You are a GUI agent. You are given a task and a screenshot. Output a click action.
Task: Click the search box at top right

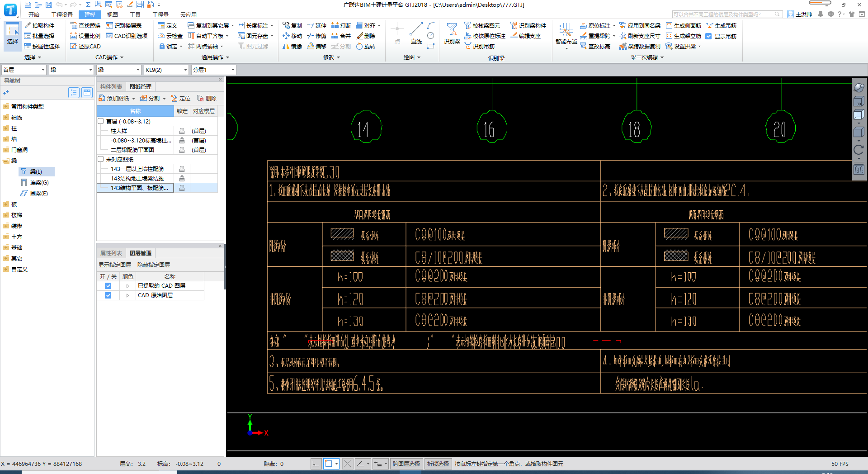pyautogui.click(x=727, y=14)
